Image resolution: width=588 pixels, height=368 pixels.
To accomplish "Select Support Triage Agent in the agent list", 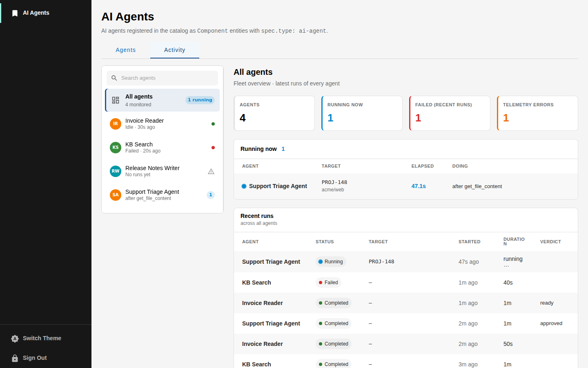I will tap(163, 195).
